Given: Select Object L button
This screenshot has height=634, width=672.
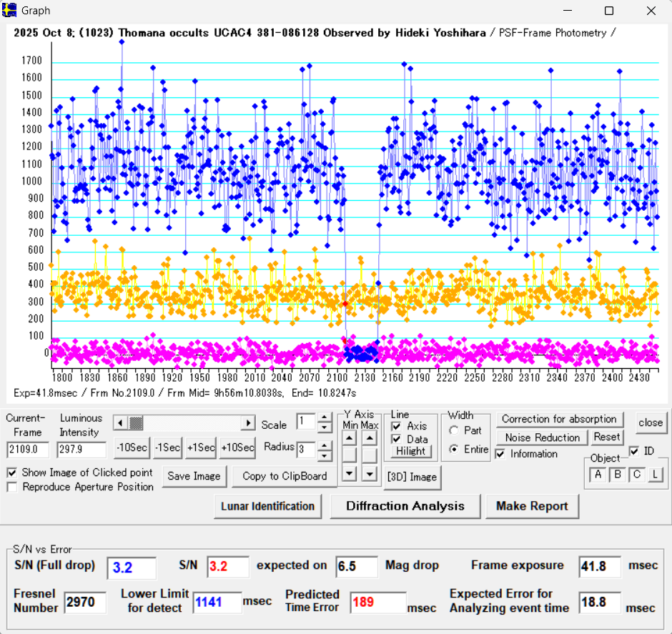Looking at the screenshot, I should [x=654, y=474].
